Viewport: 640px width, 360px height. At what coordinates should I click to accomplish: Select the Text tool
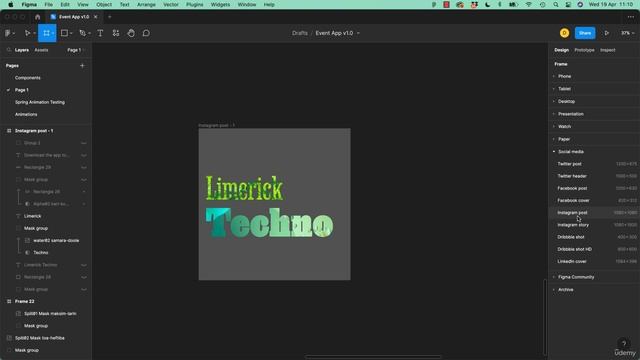pos(100,33)
